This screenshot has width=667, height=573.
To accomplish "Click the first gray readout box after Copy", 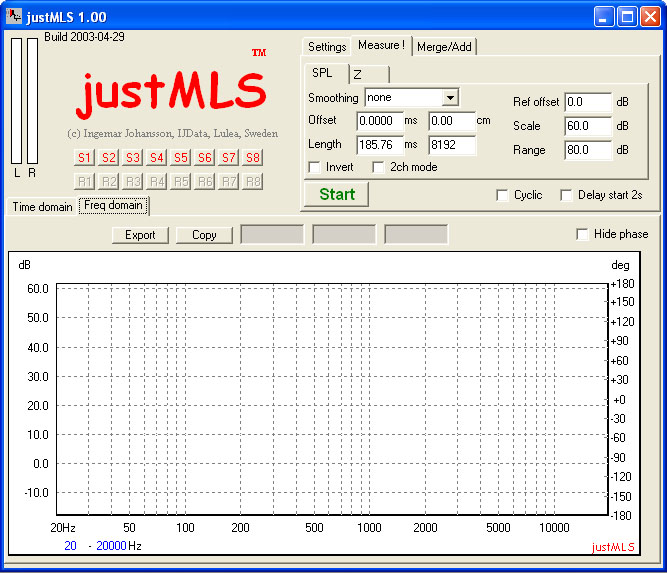I will [272, 234].
